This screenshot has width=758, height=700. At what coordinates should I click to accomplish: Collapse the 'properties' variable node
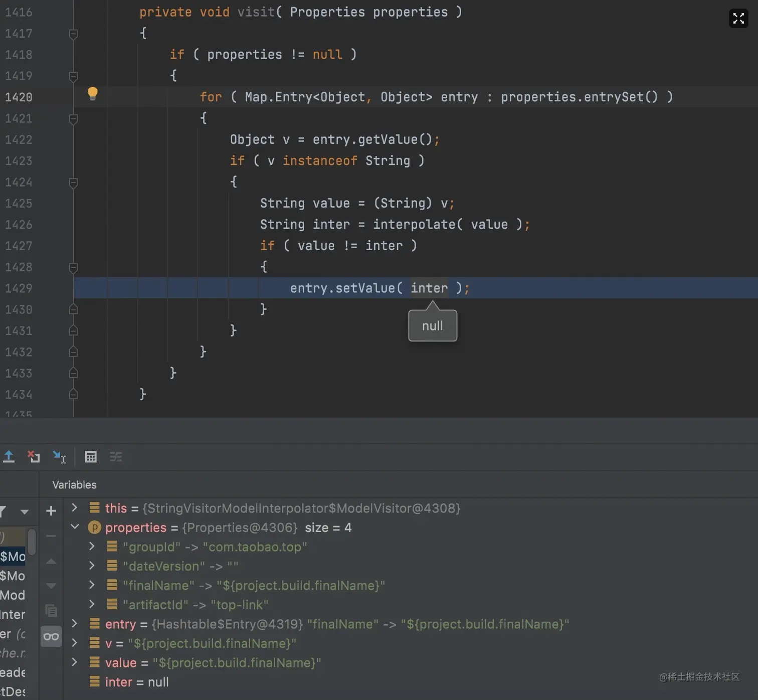point(75,527)
